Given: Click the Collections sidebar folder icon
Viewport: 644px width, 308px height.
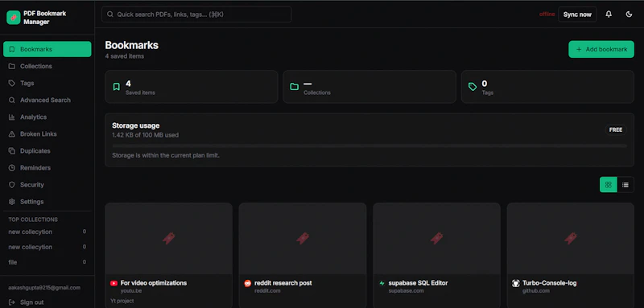Looking at the screenshot, I should click(12, 66).
